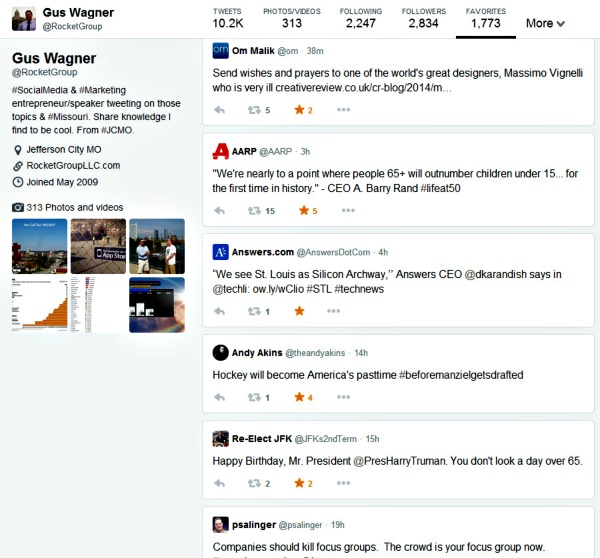Open more options on Andy Akins tweet
The height and width of the screenshot is (558, 600).
[x=343, y=397]
